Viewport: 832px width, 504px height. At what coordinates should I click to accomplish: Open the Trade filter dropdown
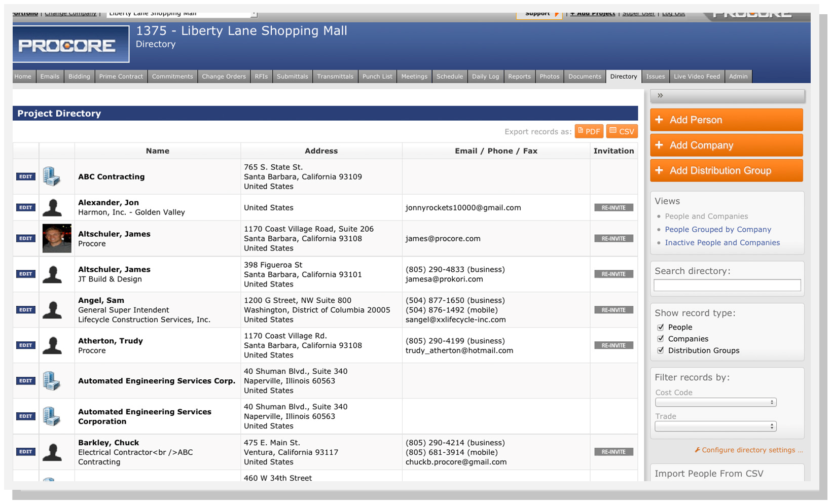[x=715, y=426]
